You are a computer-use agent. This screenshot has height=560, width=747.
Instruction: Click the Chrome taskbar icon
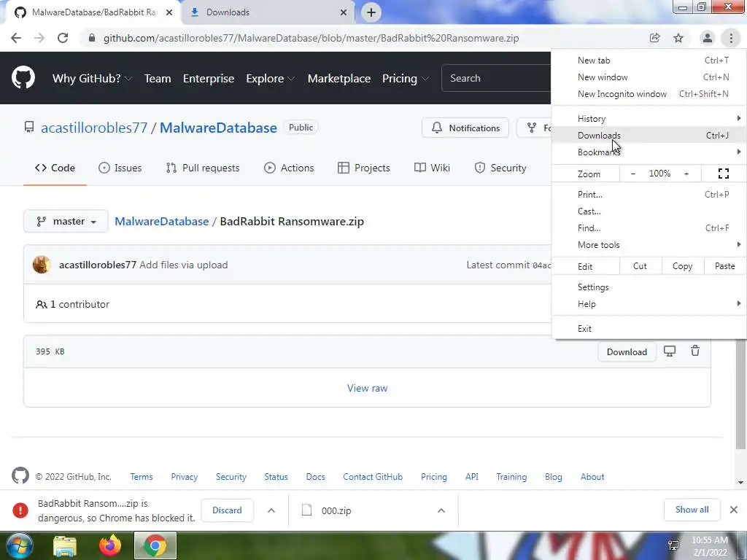tap(155, 545)
